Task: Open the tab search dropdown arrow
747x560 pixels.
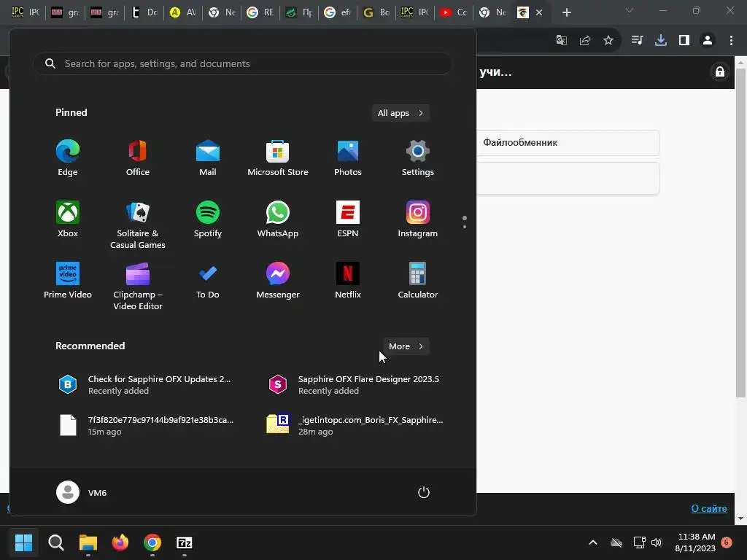Action: click(x=630, y=10)
